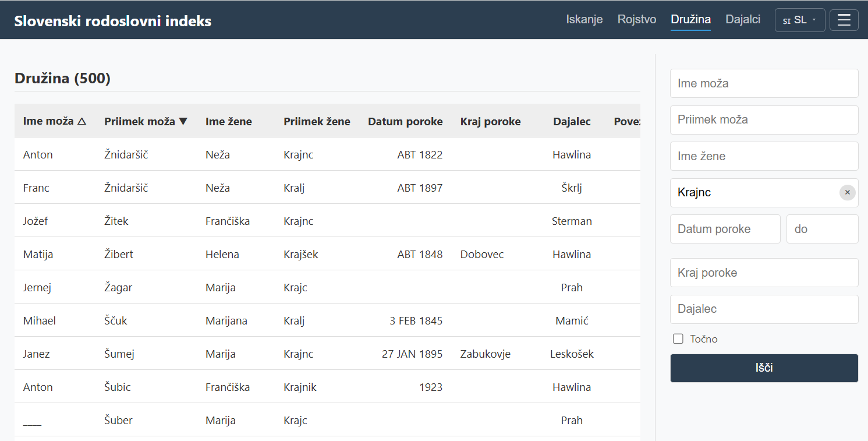This screenshot has height=441, width=868.
Task: Select the Dajalci navigation item
Action: pyautogui.click(x=742, y=20)
